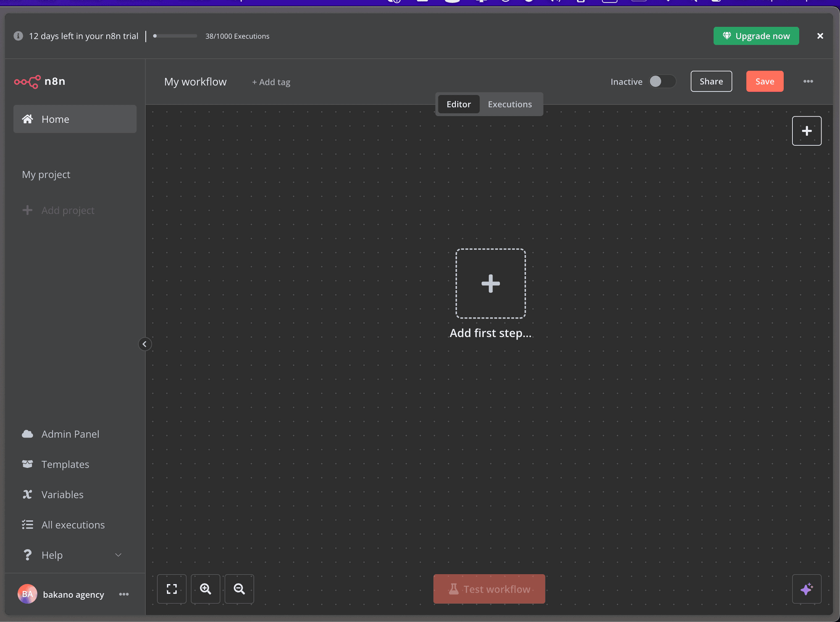Image resolution: width=840 pixels, height=622 pixels.
Task: Open the add node plus panel button
Action: click(807, 131)
